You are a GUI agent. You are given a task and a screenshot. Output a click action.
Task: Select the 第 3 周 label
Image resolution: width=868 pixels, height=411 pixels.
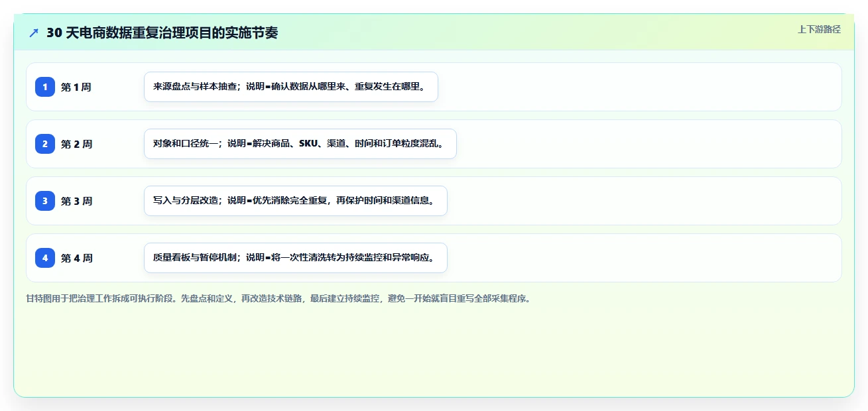pos(76,201)
